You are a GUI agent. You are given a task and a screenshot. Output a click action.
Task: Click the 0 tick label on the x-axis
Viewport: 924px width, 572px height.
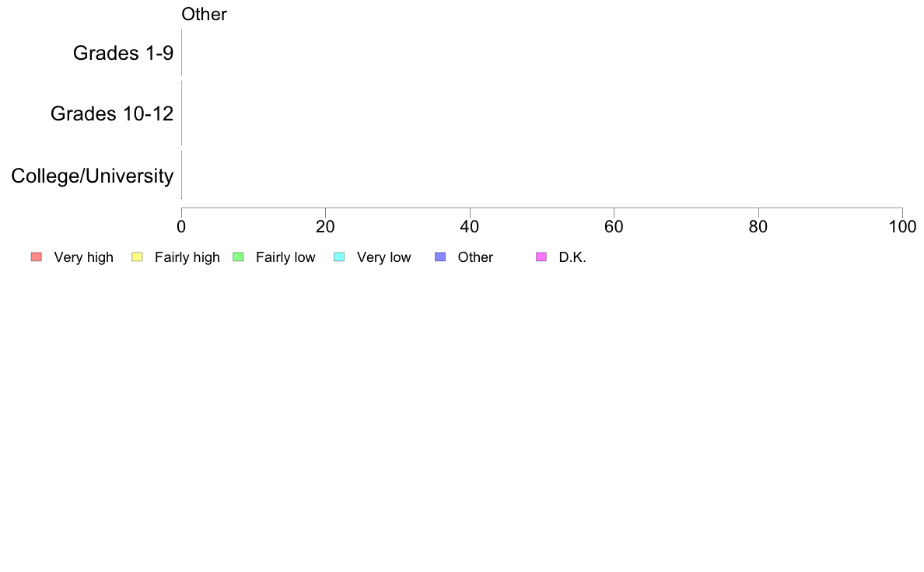(x=181, y=226)
